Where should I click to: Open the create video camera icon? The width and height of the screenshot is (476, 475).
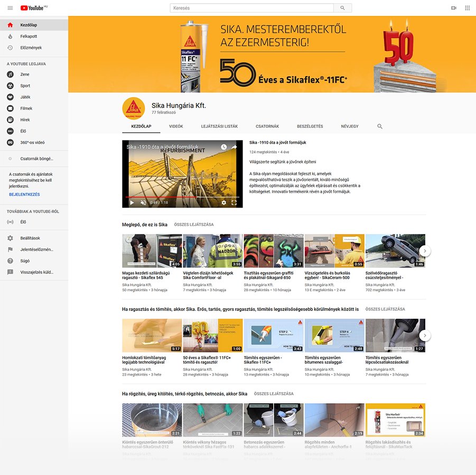click(453, 8)
